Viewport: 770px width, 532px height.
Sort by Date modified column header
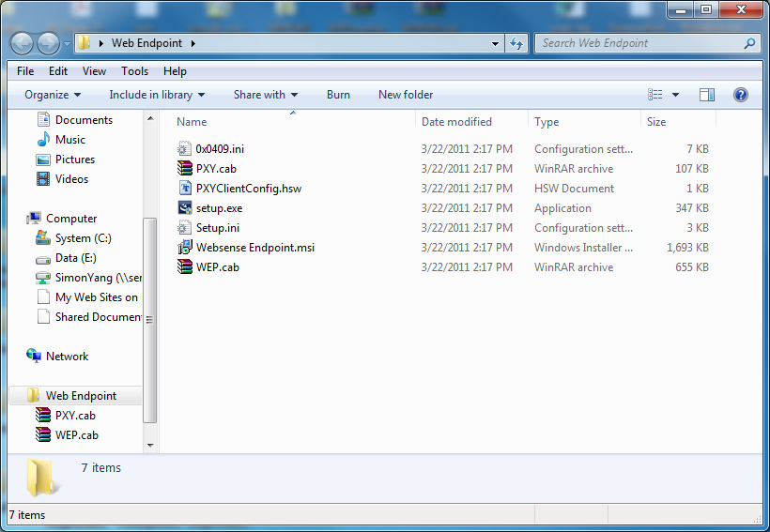click(x=472, y=121)
